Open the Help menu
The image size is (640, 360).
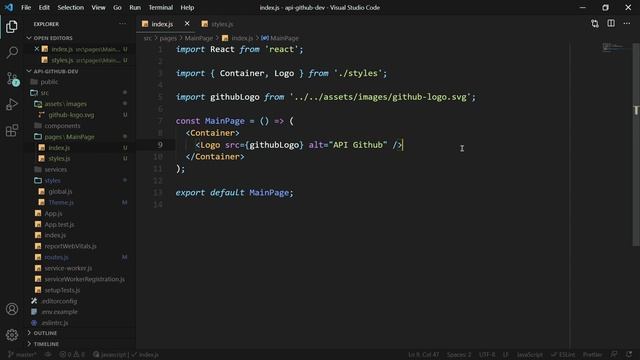point(187,7)
